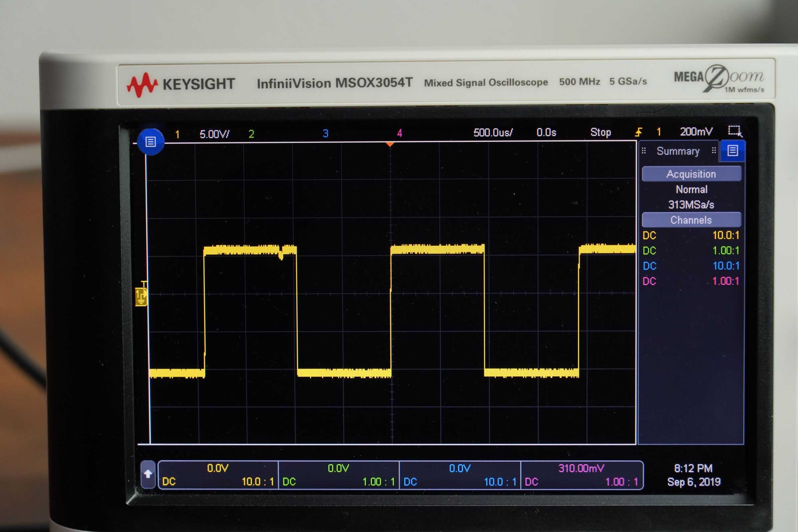Toggle channel 2 display
Screen dimensions: 798x532
pos(251,133)
